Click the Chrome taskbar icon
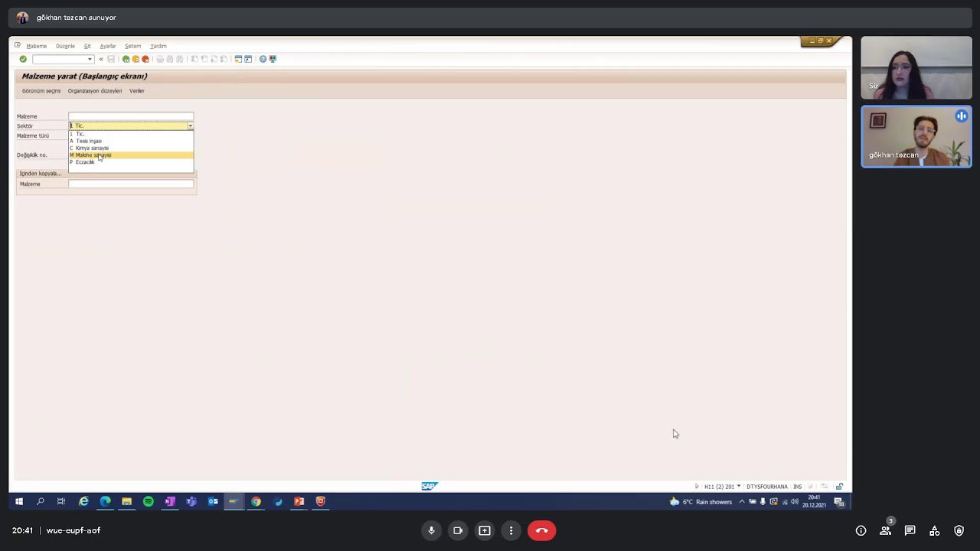The image size is (980, 551). point(256,501)
